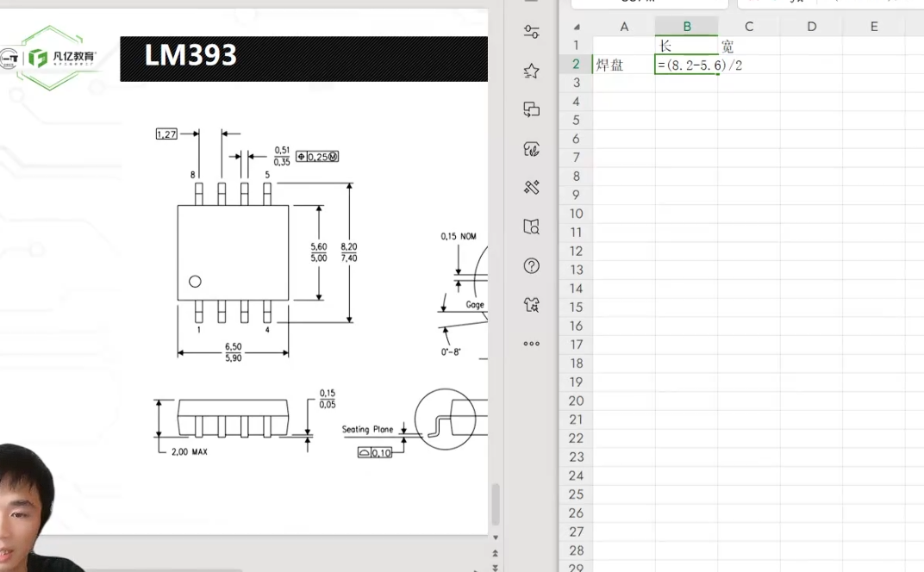Open the ruler and pencil tools icon
924x572 pixels.
pos(532,188)
